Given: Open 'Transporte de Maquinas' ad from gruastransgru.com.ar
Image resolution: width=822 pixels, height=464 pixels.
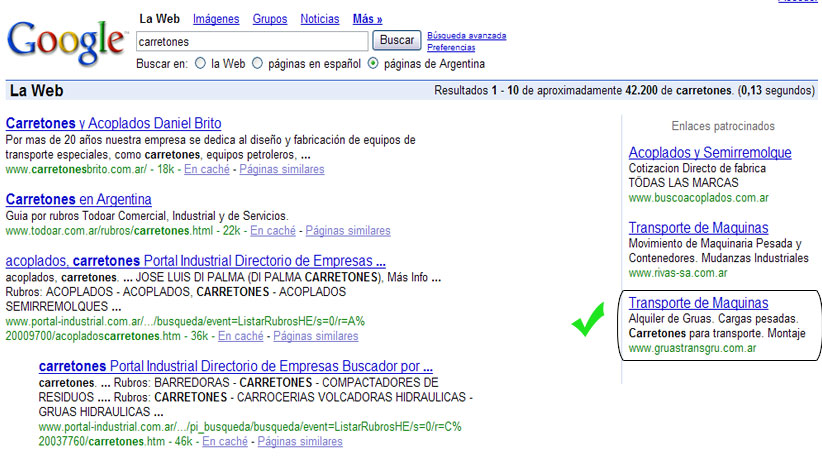Looking at the screenshot, I should (x=698, y=303).
